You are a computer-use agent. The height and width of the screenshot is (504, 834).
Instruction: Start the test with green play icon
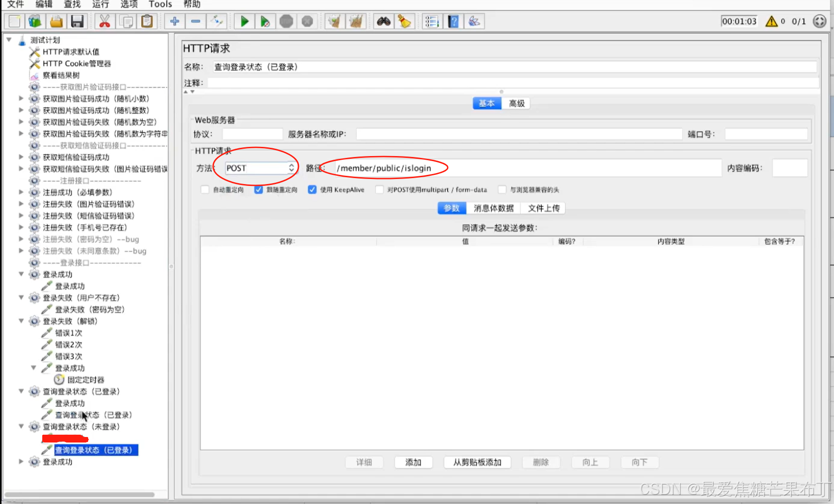[x=244, y=21]
